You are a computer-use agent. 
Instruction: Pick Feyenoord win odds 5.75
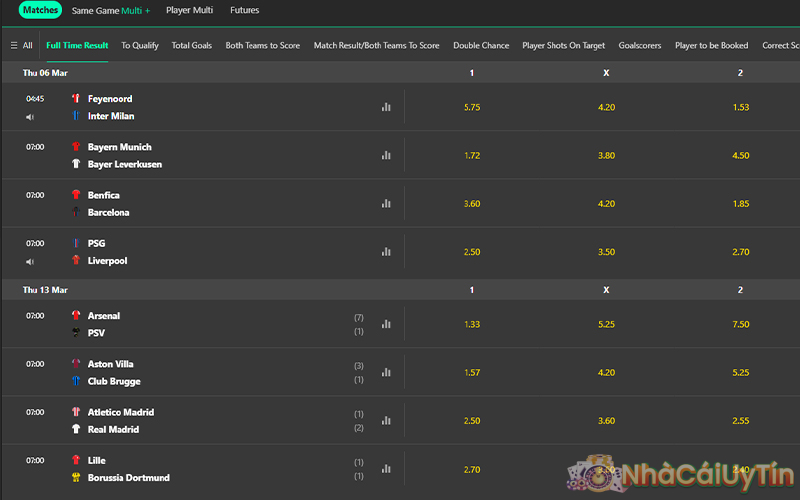click(x=473, y=107)
